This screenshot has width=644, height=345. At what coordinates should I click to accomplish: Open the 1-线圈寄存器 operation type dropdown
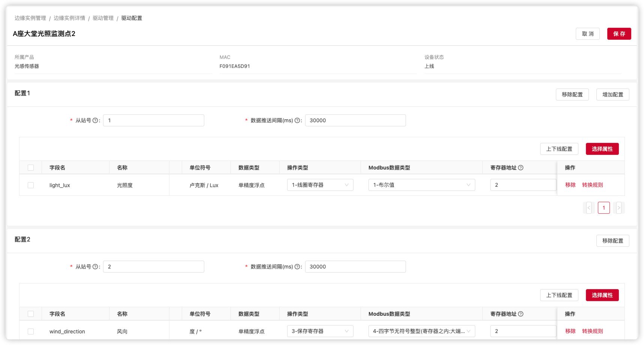[320, 185]
